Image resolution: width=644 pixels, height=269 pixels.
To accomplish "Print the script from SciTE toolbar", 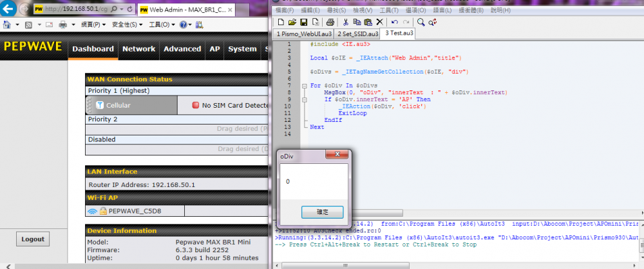I will pyautogui.click(x=330, y=22).
